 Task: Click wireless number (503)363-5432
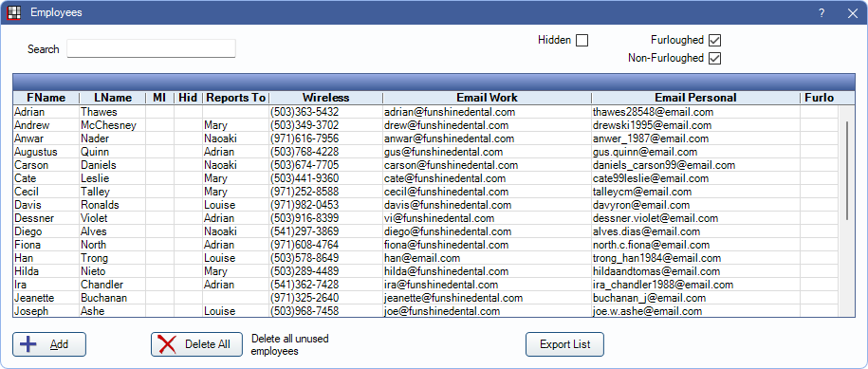(x=305, y=112)
